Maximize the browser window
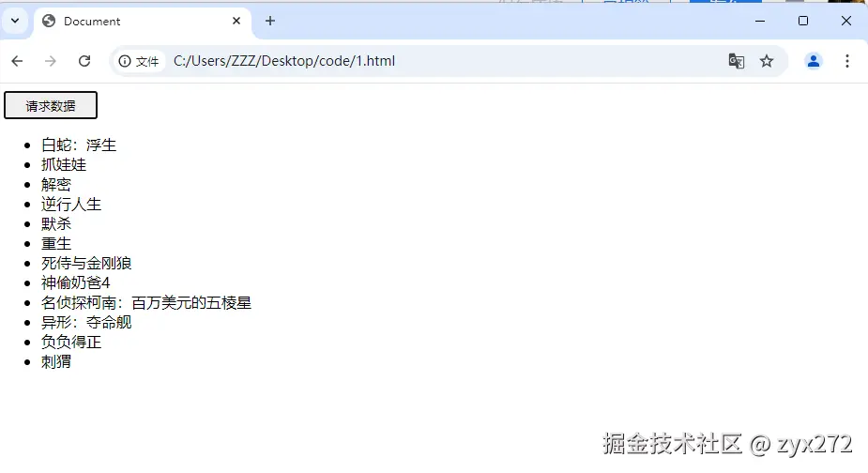The width and height of the screenshot is (868, 473). 803,21
